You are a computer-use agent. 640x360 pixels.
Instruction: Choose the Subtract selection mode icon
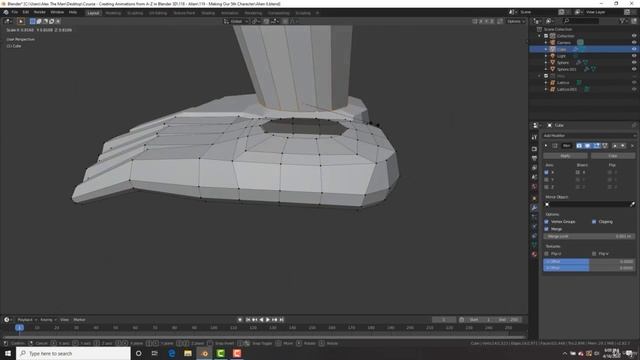point(45,21)
